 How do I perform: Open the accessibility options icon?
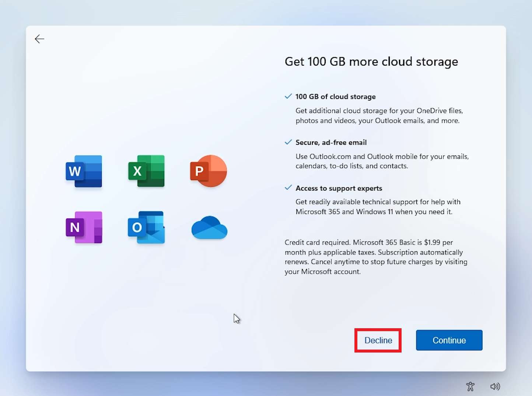coord(470,386)
